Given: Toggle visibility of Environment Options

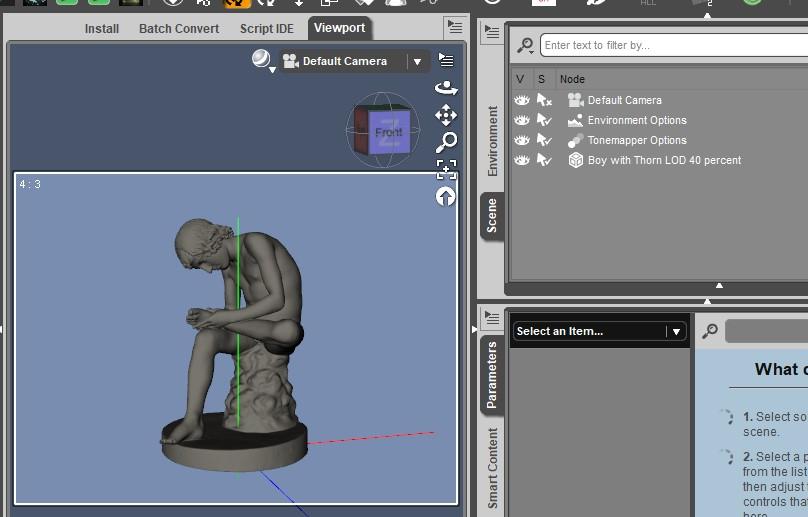Looking at the screenshot, I should coord(521,120).
